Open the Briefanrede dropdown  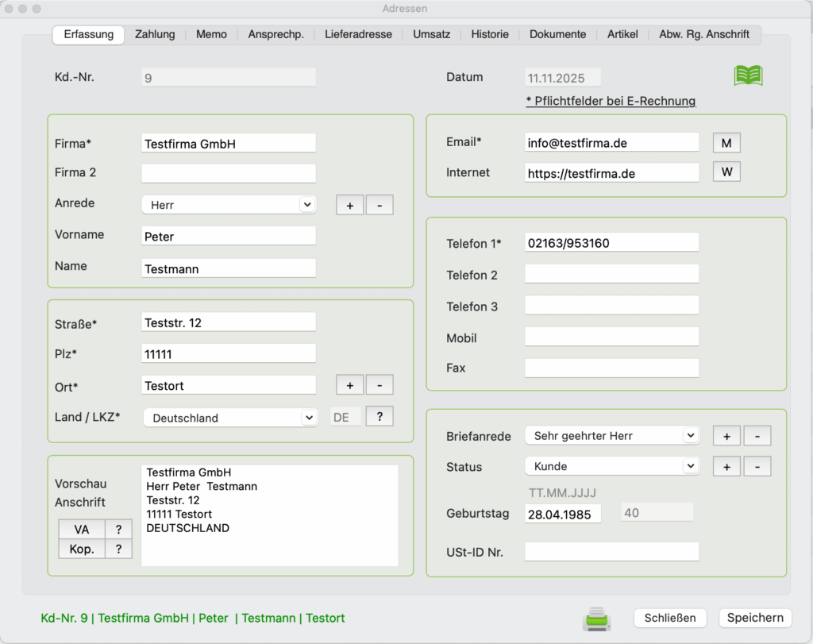pyautogui.click(x=690, y=435)
